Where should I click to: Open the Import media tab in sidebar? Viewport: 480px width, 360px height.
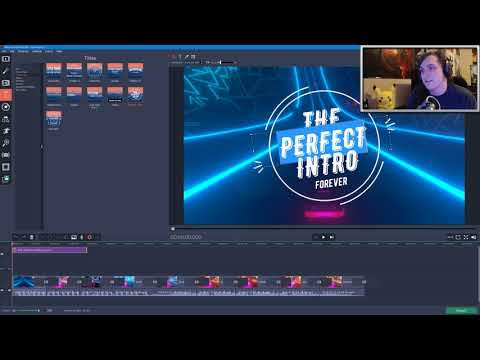click(6, 59)
